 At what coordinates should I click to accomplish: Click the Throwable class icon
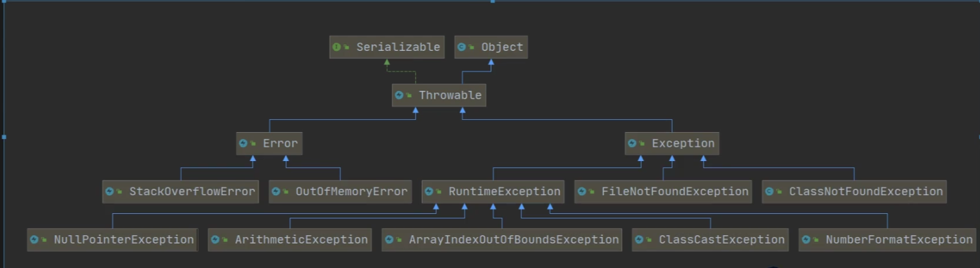coord(399,95)
